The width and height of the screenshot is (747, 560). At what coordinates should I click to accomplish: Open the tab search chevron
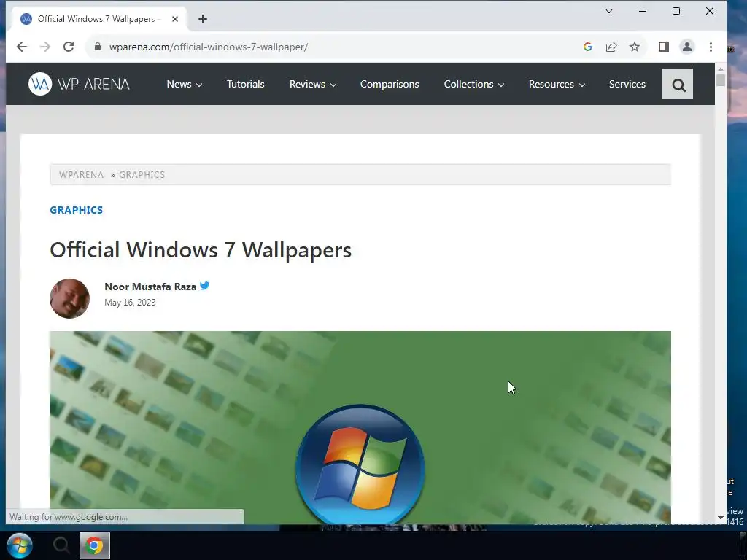click(x=609, y=11)
